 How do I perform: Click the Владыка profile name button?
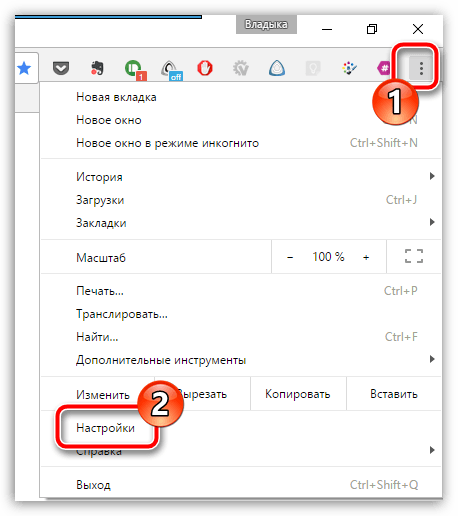click(266, 24)
